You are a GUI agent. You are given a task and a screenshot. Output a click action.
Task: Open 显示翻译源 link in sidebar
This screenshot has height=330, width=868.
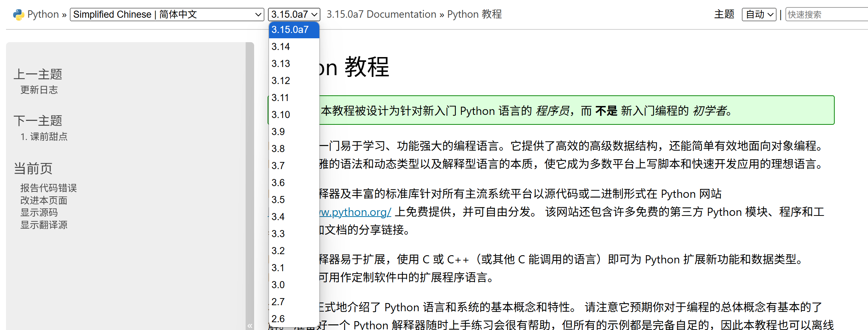click(44, 225)
